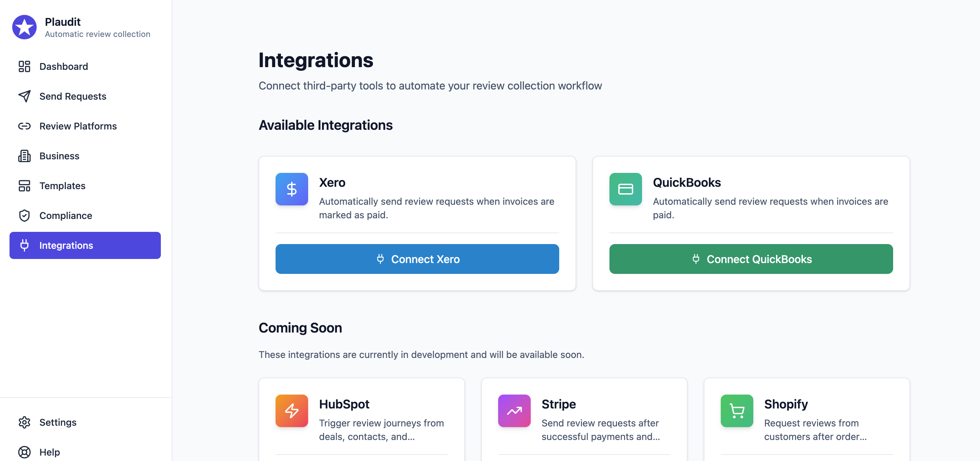Open the Templates menu item
Image resolution: width=980 pixels, height=461 pixels.
pyautogui.click(x=62, y=186)
